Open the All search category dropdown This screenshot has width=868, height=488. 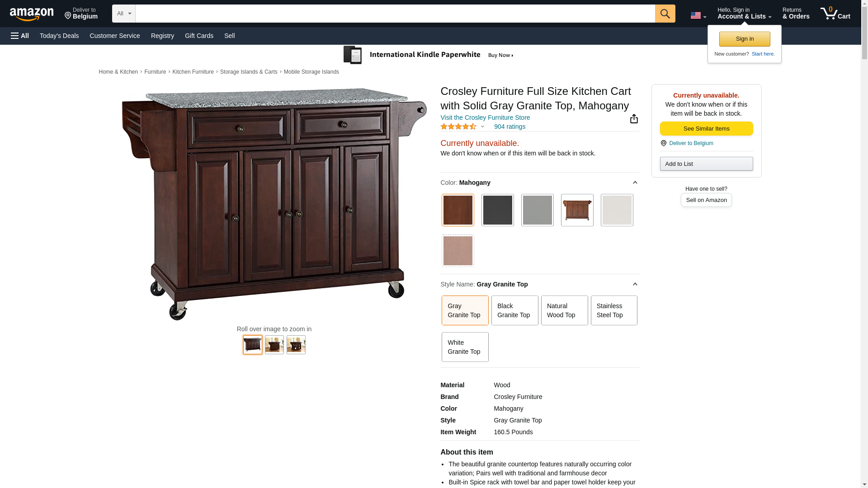123,14
